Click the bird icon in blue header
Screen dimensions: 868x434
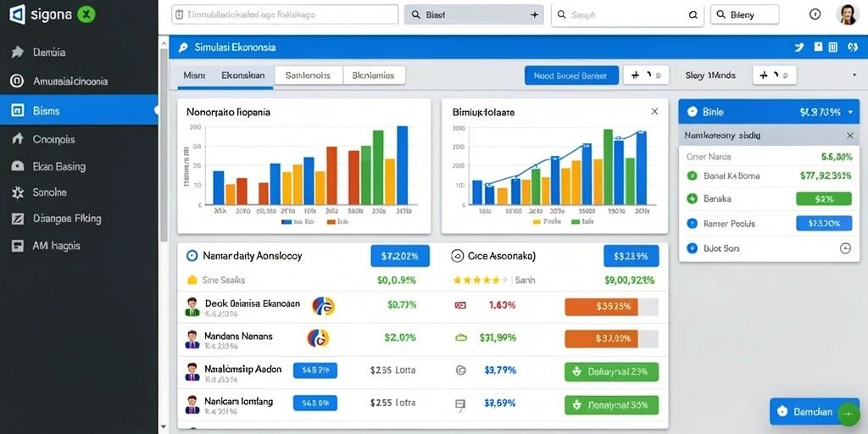click(x=798, y=48)
